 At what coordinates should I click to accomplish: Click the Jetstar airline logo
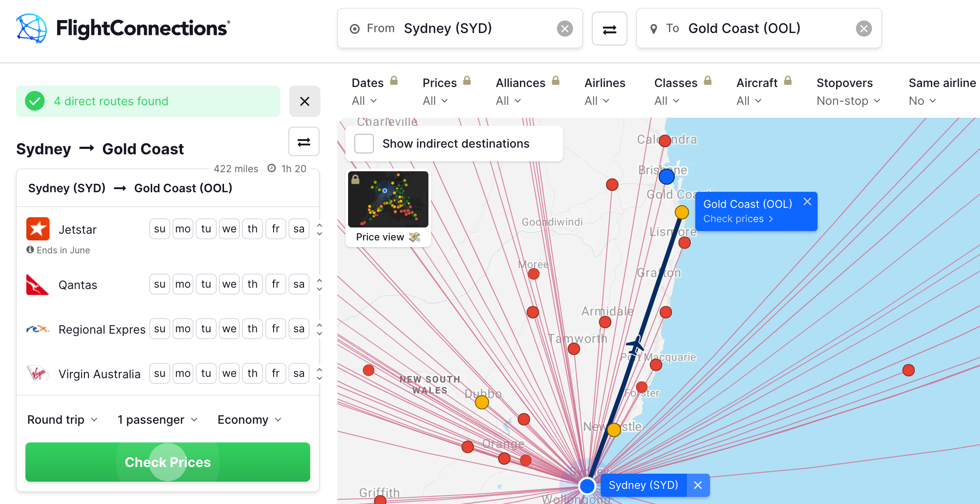[37, 229]
